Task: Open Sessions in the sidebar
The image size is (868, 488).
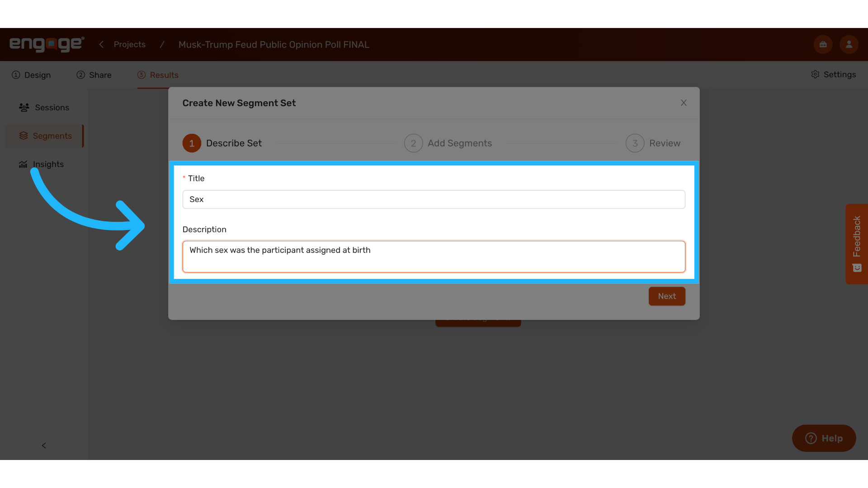Action: (44, 108)
